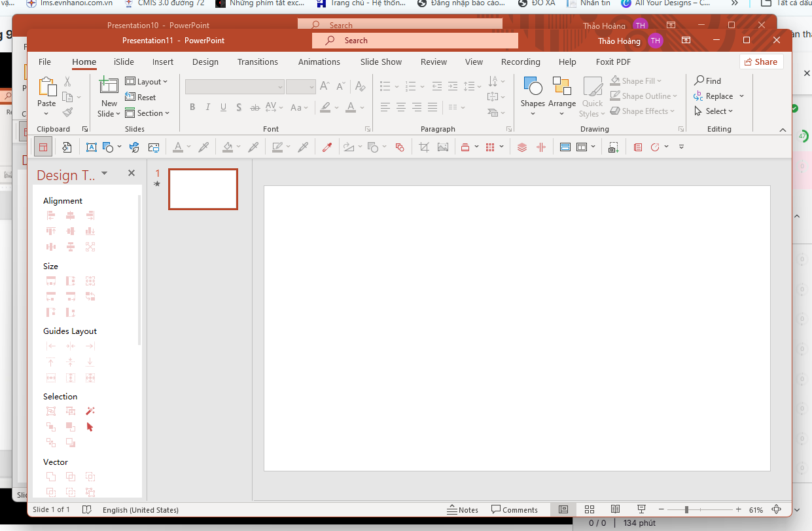Click the zoom slider handle
This screenshot has width=812, height=531.
[686, 509]
